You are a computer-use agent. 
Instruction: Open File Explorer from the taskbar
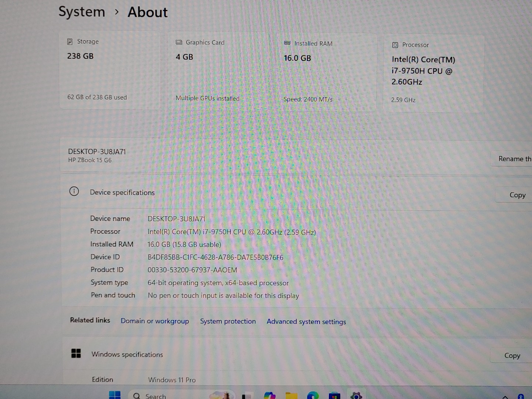(291, 395)
